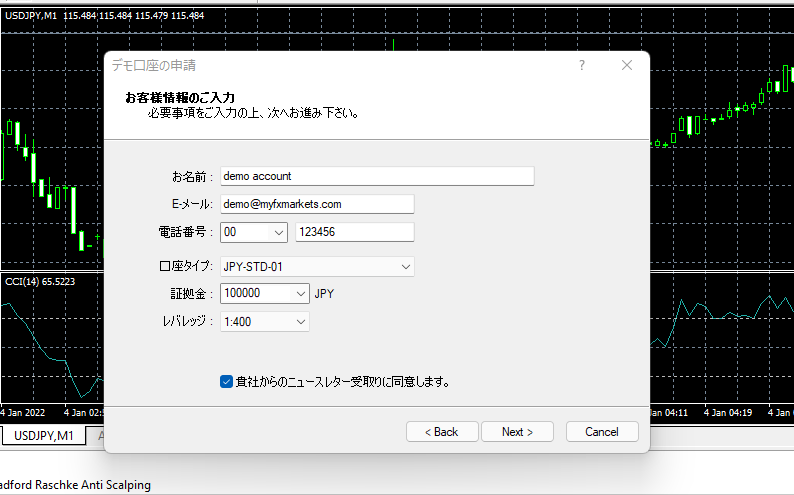Viewport: 794px width, 495px height.
Task: Click the Next > button
Action: 517,432
